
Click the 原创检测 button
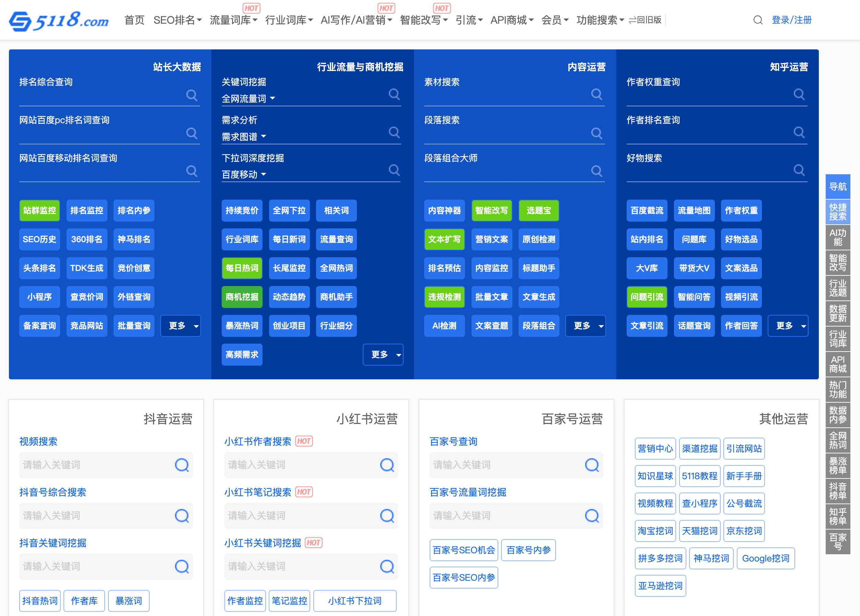tap(539, 239)
